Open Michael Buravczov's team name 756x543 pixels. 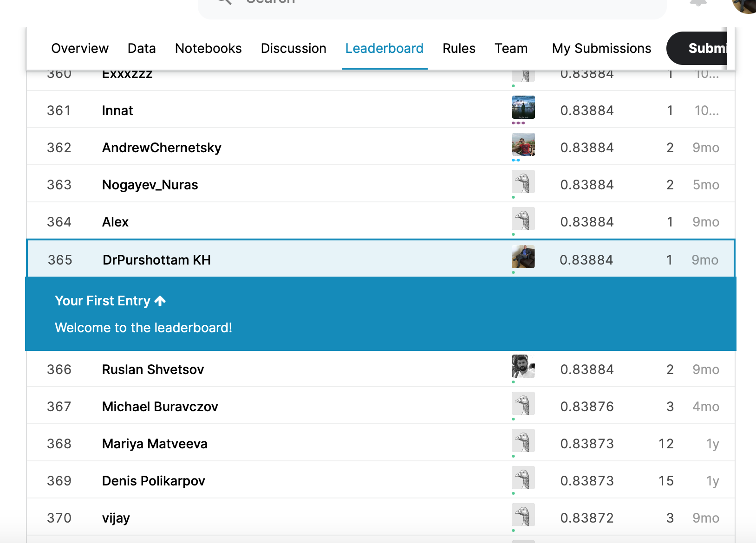coord(160,407)
